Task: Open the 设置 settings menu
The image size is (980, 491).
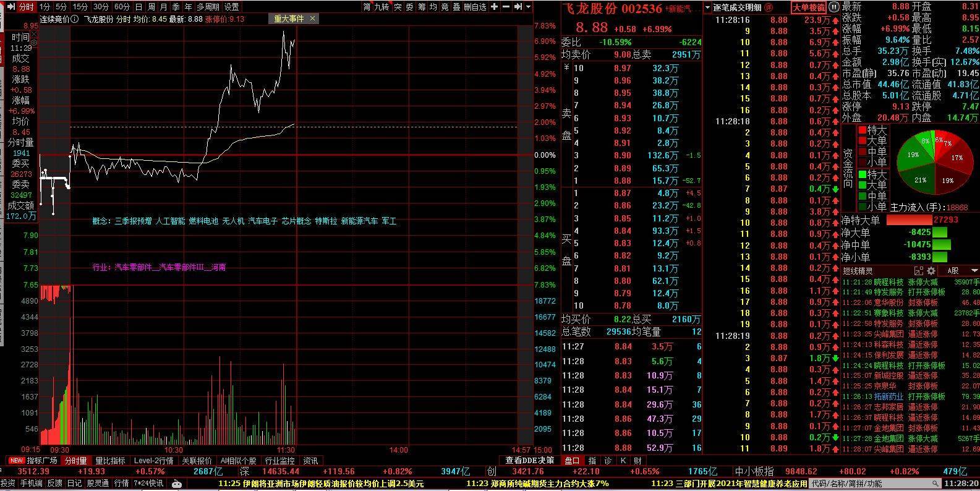Action: click(x=232, y=7)
